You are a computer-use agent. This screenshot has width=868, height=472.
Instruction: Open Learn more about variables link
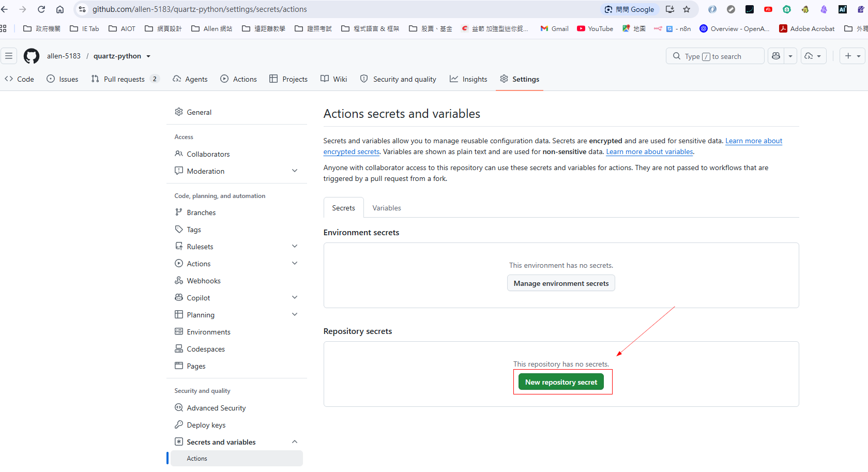pyautogui.click(x=649, y=151)
